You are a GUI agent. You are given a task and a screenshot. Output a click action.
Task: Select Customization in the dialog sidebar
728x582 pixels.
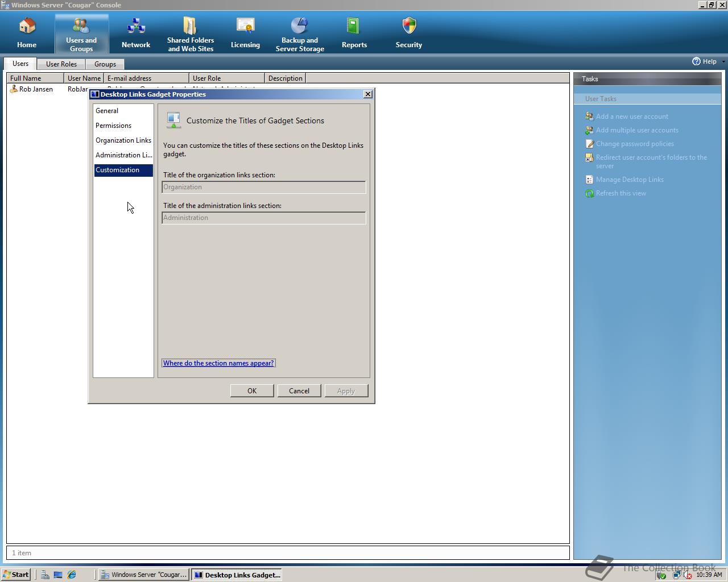point(123,170)
